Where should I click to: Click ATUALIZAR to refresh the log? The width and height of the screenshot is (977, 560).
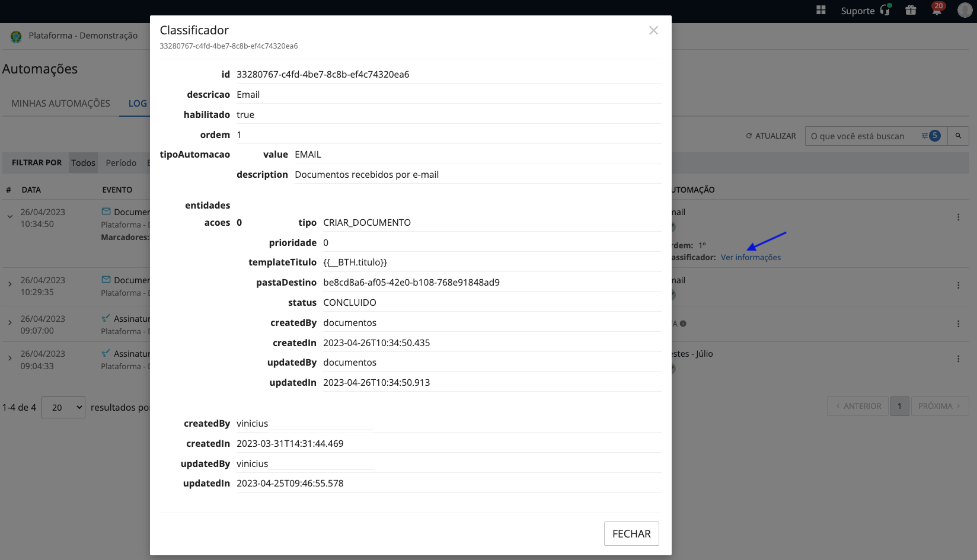click(771, 136)
